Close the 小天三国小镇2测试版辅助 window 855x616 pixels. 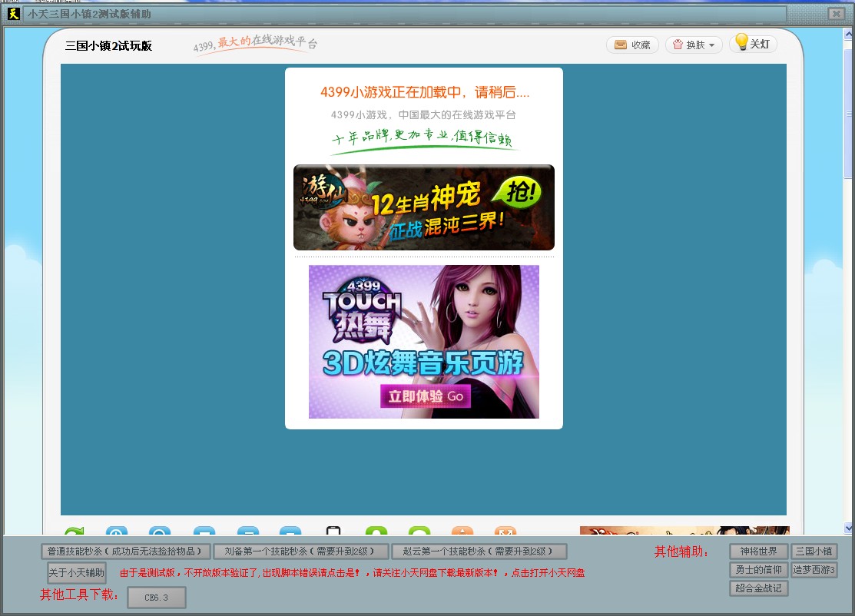[836, 14]
